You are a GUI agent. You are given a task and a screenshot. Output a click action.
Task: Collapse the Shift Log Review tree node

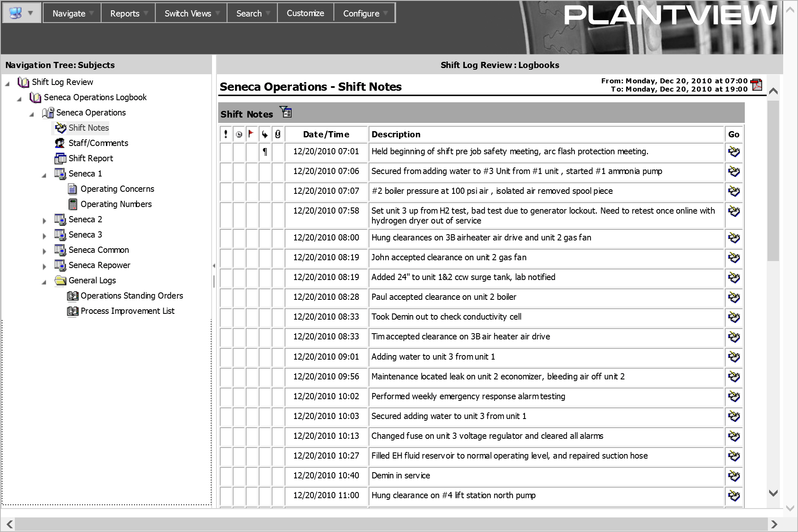pos(7,84)
